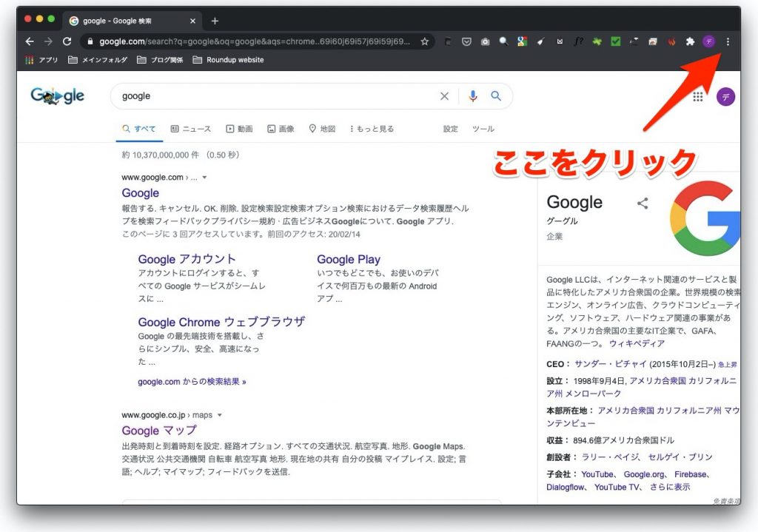Screen dimensions: 758x532
Task: Open the Extensions puzzle menu icon
Action: pyautogui.click(x=690, y=41)
